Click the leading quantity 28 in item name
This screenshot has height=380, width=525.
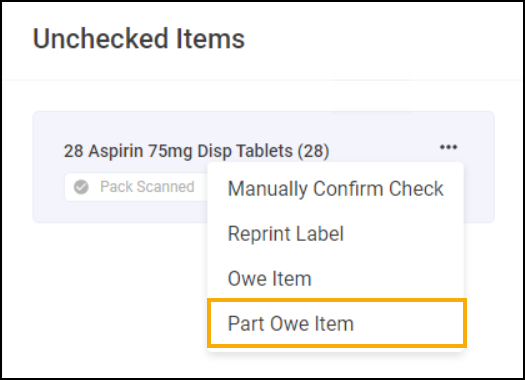[x=74, y=151]
